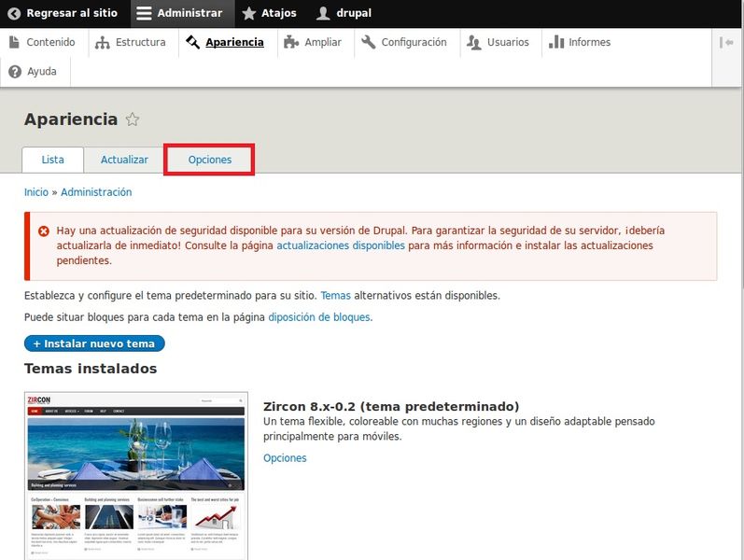Open the actualizaciones disponibles link
744x560 pixels.
(341, 245)
